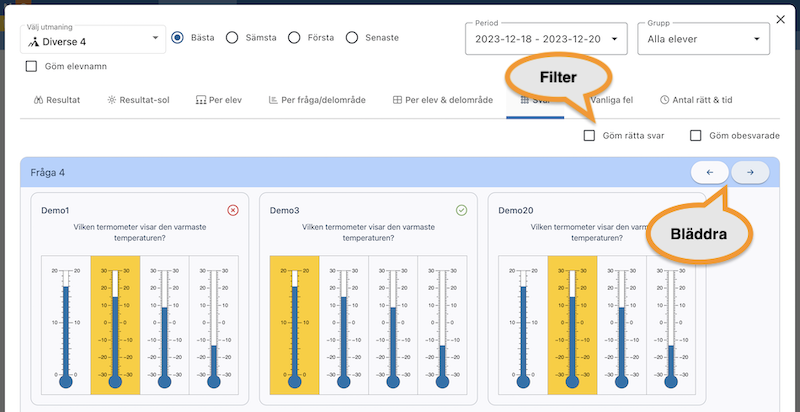Close the dialog with the X icon

(780, 19)
